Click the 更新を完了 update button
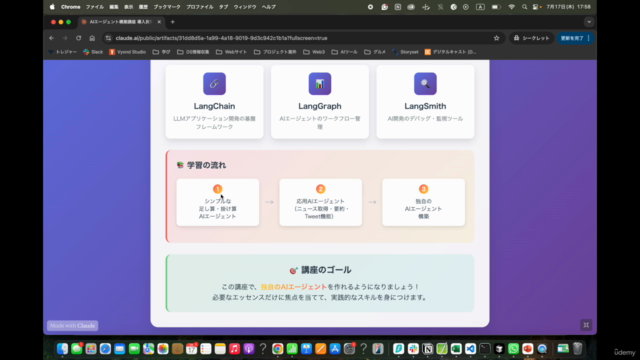Screen dimensions: 640x360 tap(576, 38)
